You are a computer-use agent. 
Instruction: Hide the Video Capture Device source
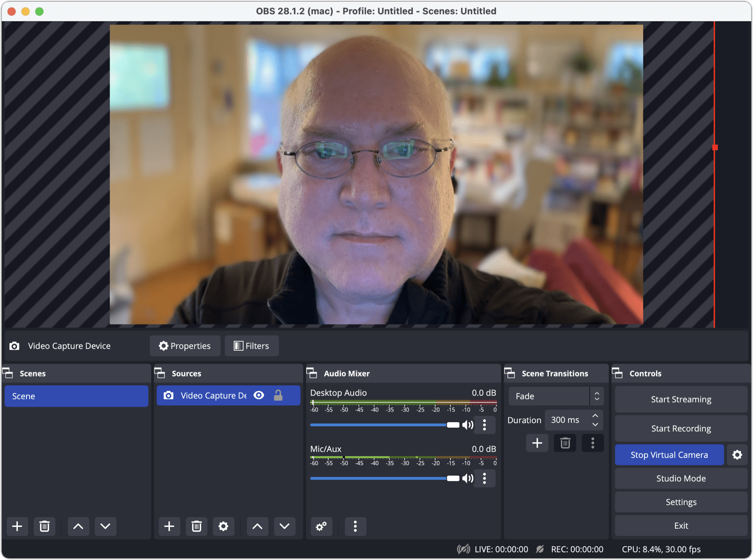pos(259,395)
